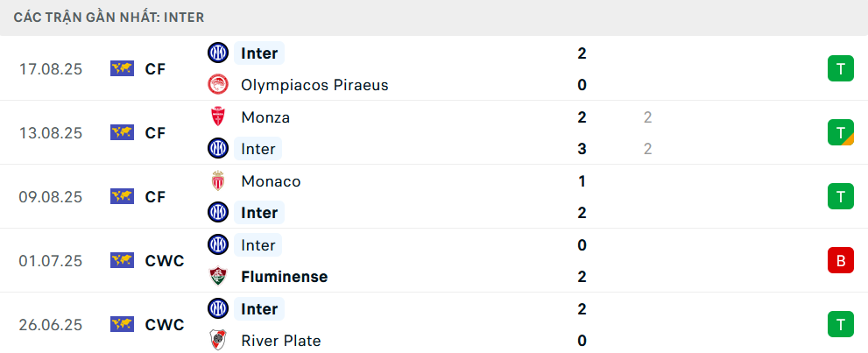Select the Monza team name
This screenshot has width=868, height=353.
point(265,116)
